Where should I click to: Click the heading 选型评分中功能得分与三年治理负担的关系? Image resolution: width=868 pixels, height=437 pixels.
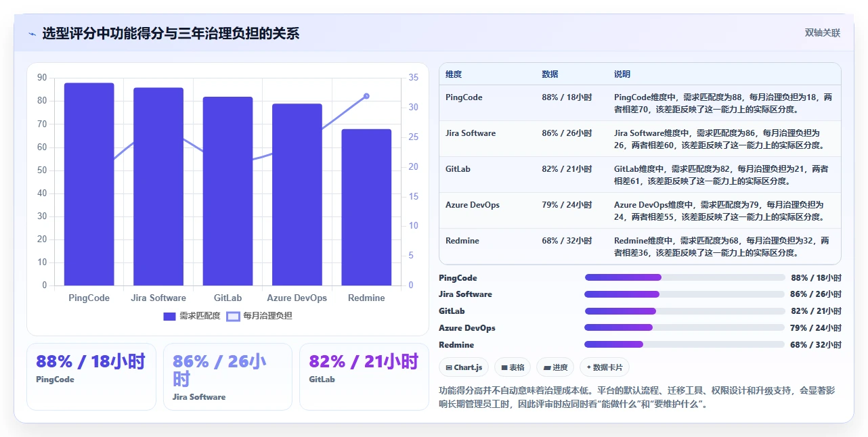(x=171, y=33)
